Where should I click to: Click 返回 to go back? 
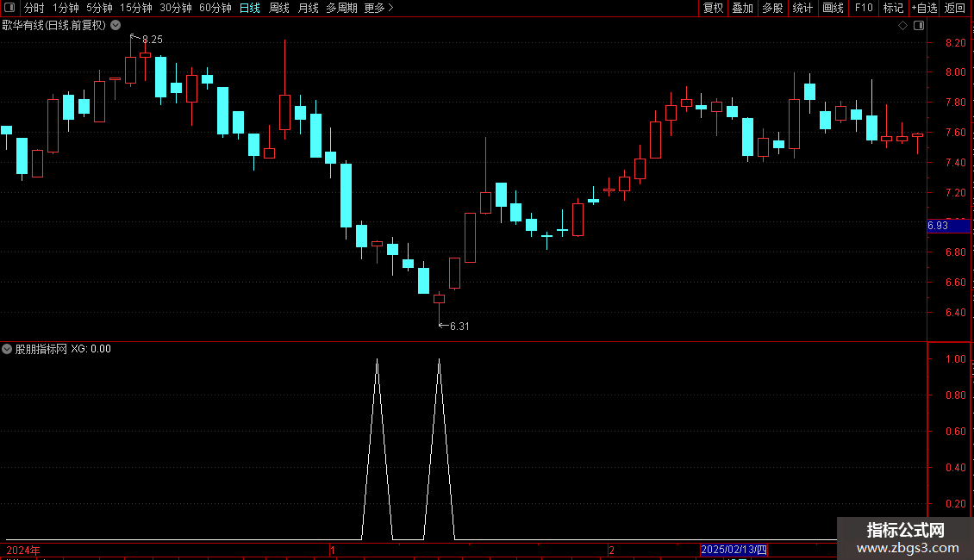coord(955,8)
